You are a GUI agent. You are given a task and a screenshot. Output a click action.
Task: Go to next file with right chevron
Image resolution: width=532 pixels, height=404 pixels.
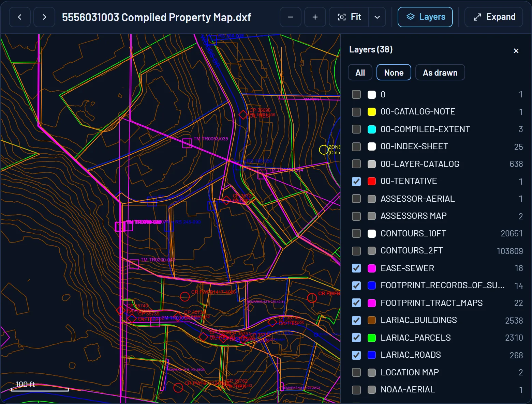[x=44, y=17]
